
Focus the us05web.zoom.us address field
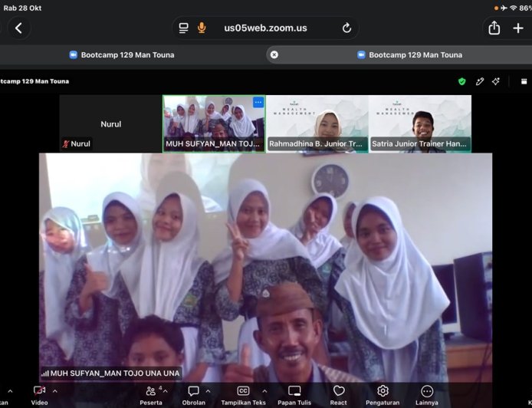(x=265, y=28)
